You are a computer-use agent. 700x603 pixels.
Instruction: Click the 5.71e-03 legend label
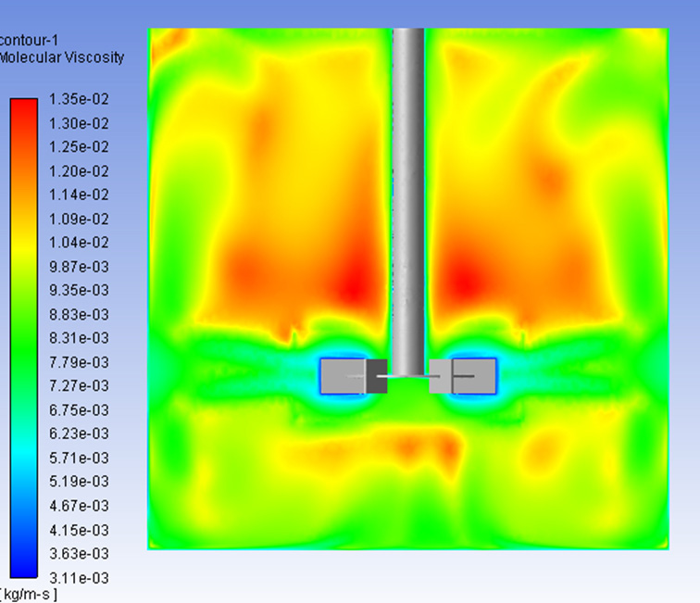(79, 458)
